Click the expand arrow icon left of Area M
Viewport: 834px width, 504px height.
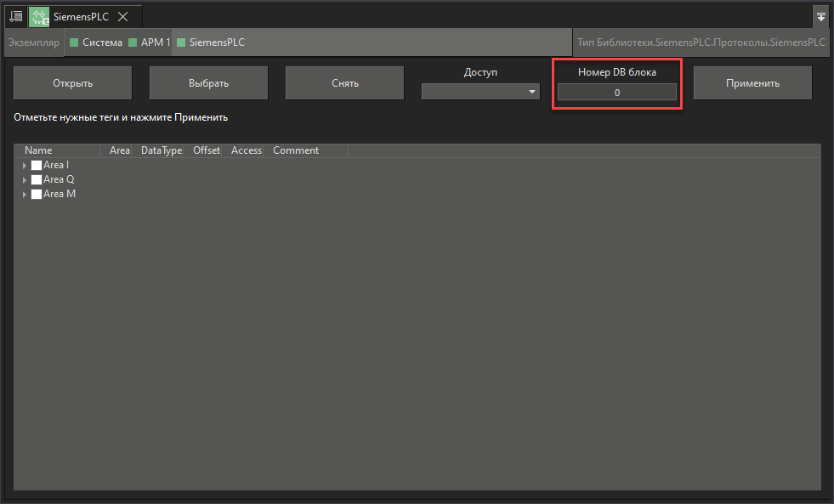(x=25, y=194)
